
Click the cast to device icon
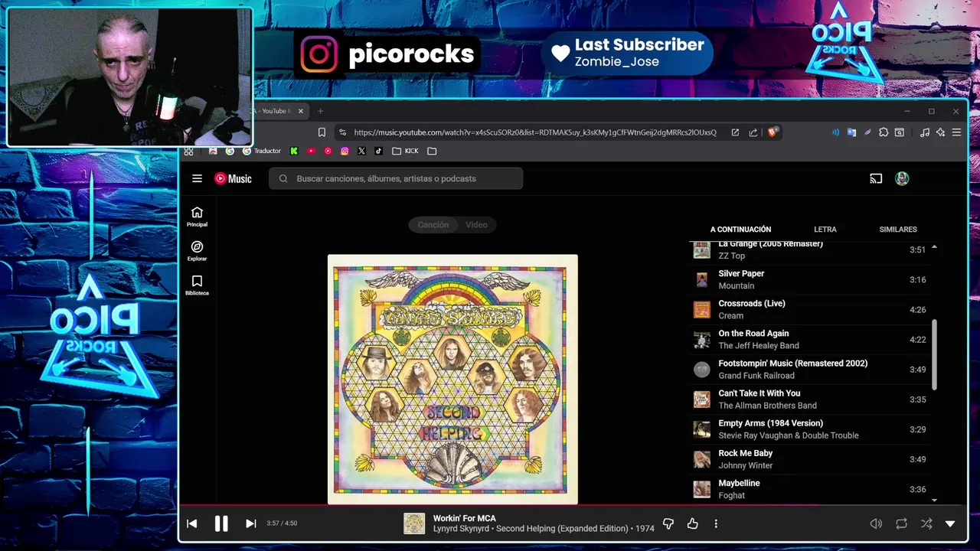[876, 178]
